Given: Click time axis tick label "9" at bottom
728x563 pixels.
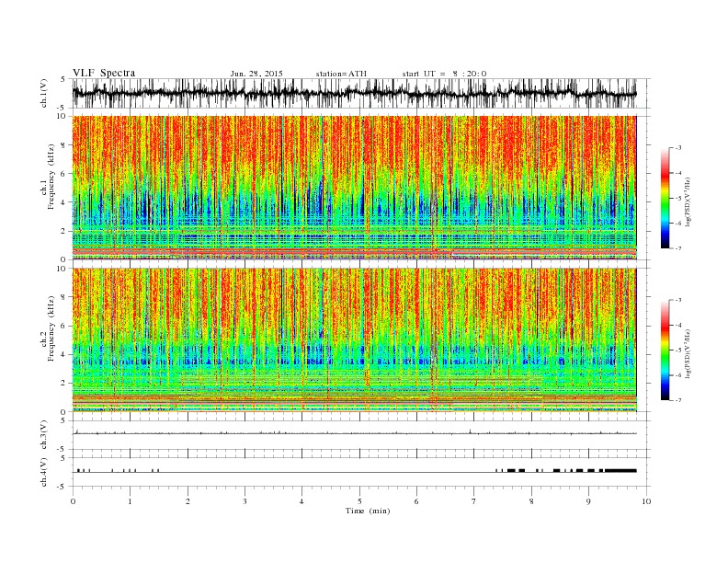Looking at the screenshot, I should tap(588, 501).
